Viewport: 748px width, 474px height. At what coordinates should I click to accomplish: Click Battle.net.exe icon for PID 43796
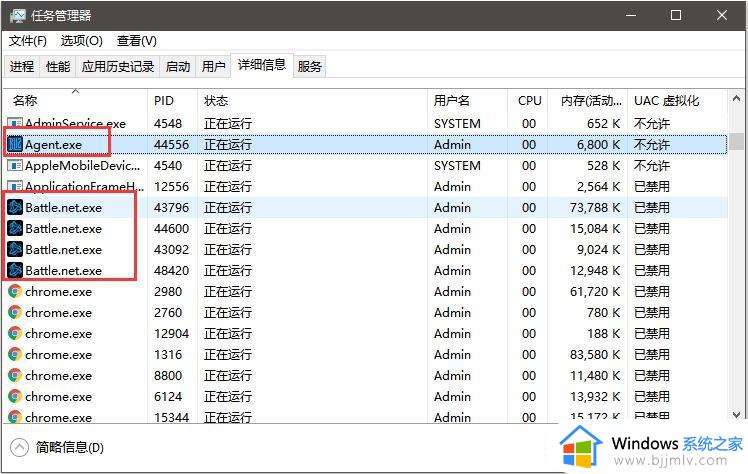click(15, 207)
